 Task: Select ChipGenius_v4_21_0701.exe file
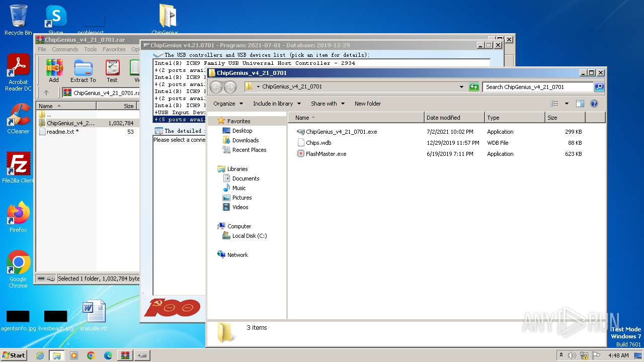point(341,132)
